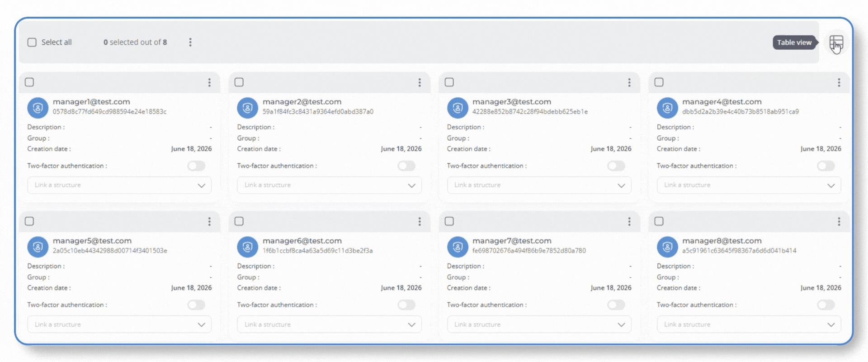868x362 pixels.
Task: Select the manager7@test.com card checkbox
Action: [449, 221]
